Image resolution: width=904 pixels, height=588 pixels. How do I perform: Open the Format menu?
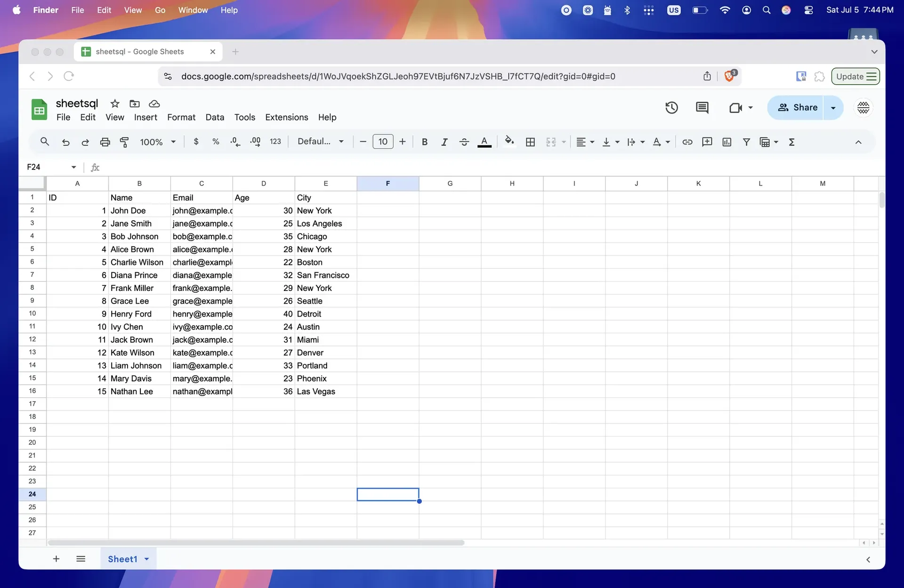[x=181, y=117]
